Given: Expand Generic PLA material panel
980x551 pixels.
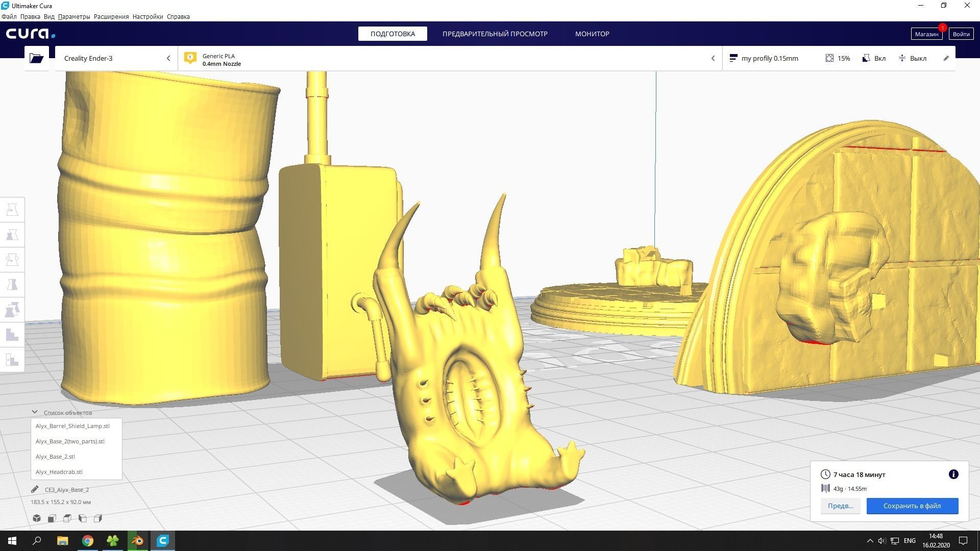Looking at the screenshot, I should [x=450, y=58].
